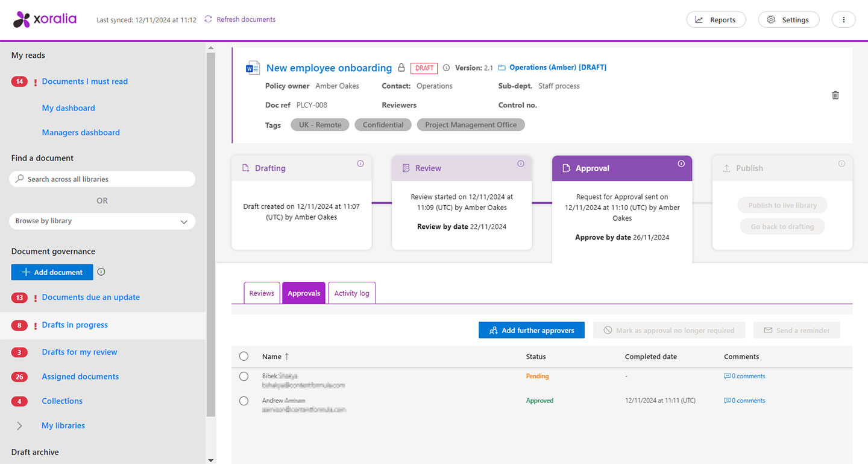Click Mark as approval no longer required
The width and height of the screenshot is (868, 464).
pyautogui.click(x=669, y=330)
